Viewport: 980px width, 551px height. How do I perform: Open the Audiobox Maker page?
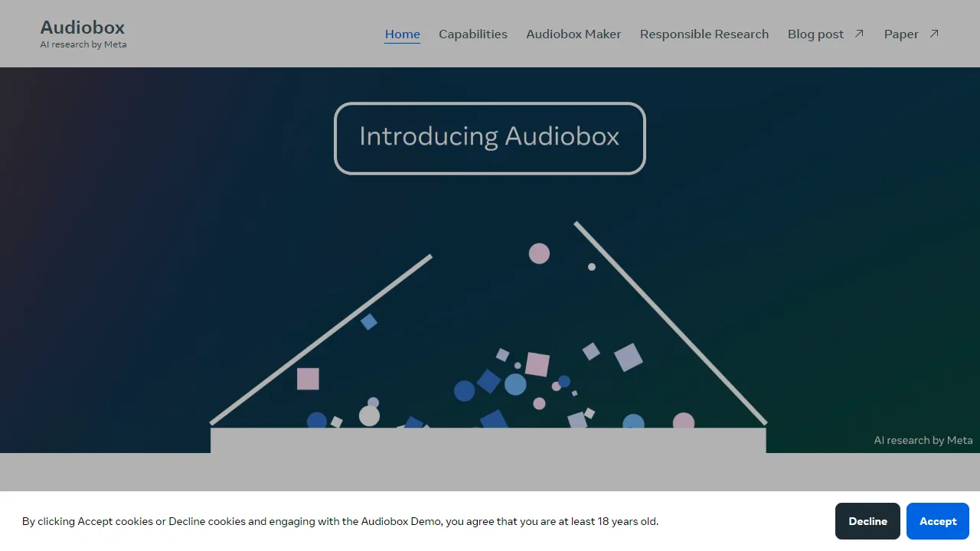(573, 34)
